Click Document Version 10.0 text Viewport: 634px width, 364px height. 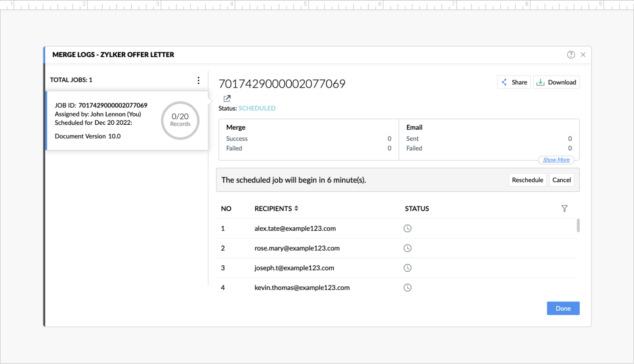[x=88, y=136]
